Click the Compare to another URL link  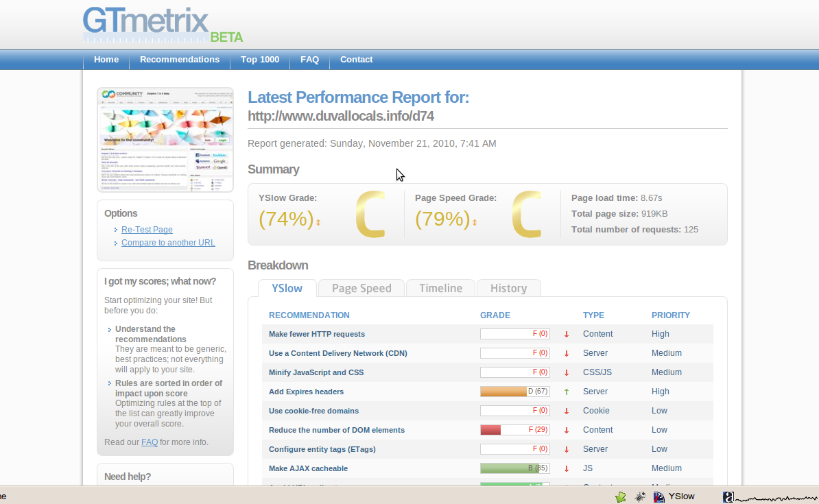168,243
